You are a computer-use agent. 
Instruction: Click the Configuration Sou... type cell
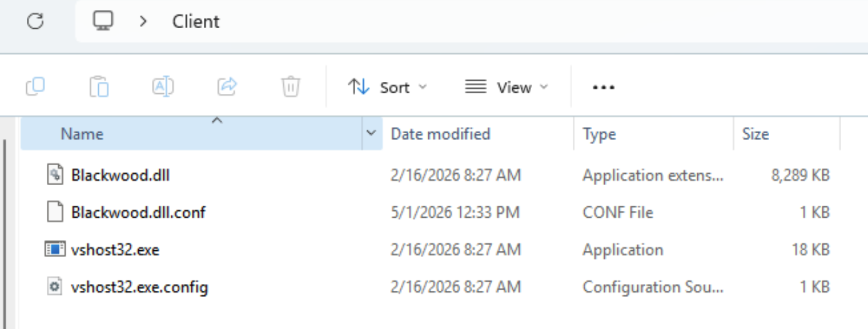[x=653, y=288]
